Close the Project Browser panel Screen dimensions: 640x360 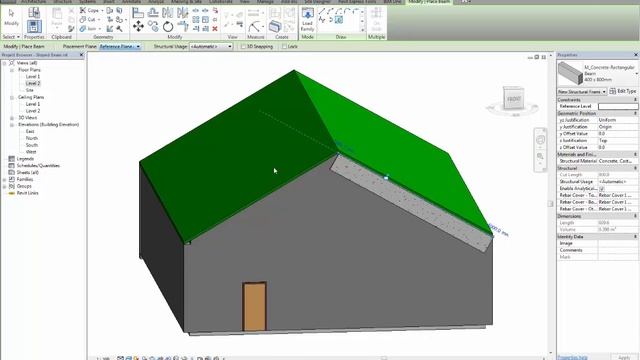click(x=81, y=55)
